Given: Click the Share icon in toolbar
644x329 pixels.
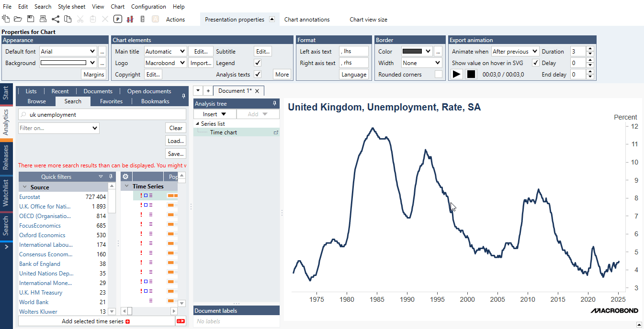Looking at the screenshot, I should (x=56, y=19).
